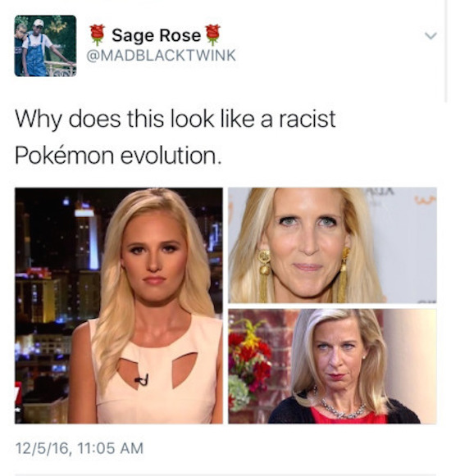451x476 pixels.
Task: Open the Sage Rose display name
Action: point(156,35)
